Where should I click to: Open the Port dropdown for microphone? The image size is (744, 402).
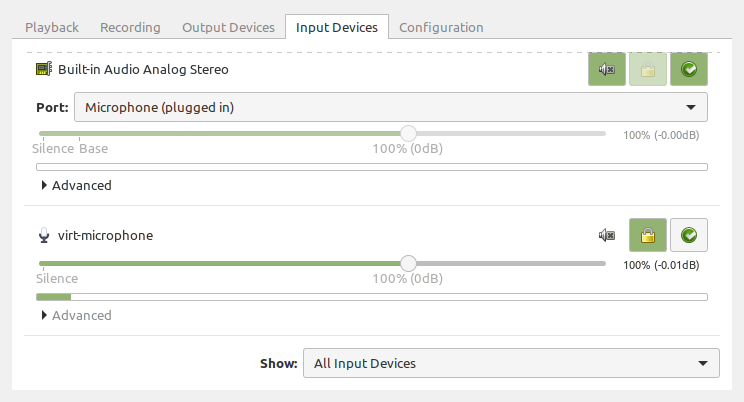click(x=390, y=107)
